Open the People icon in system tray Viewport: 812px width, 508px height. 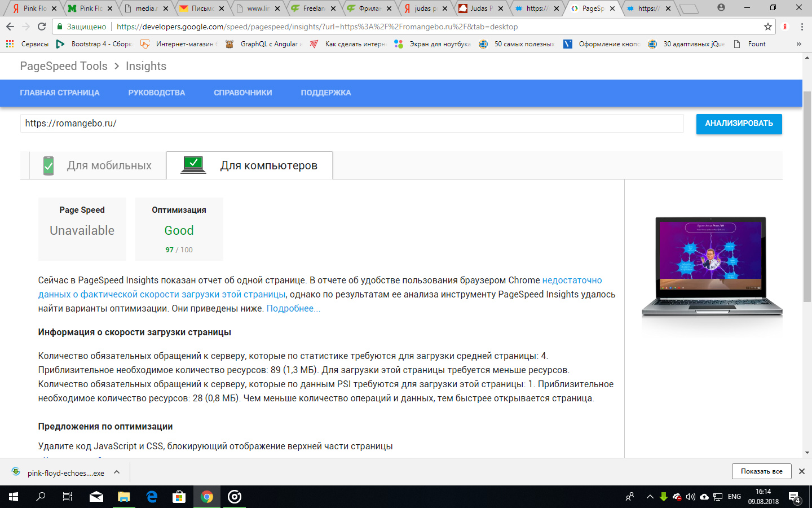(630, 497)
